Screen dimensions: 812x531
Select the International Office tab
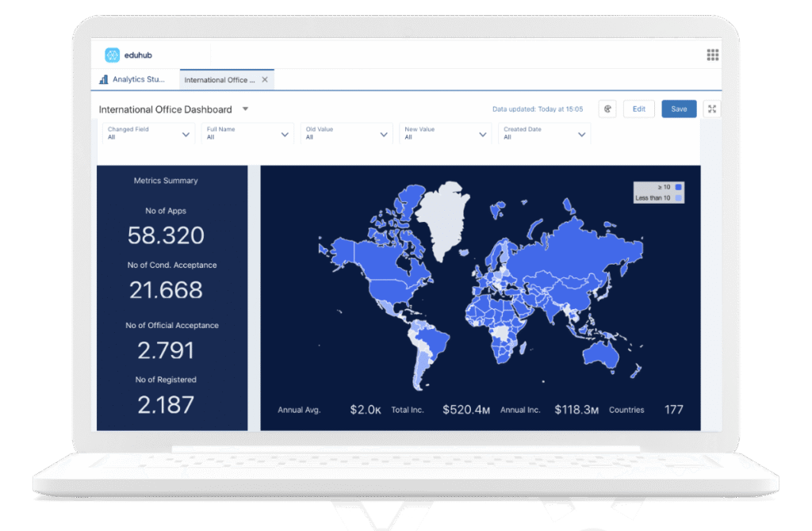220,79
